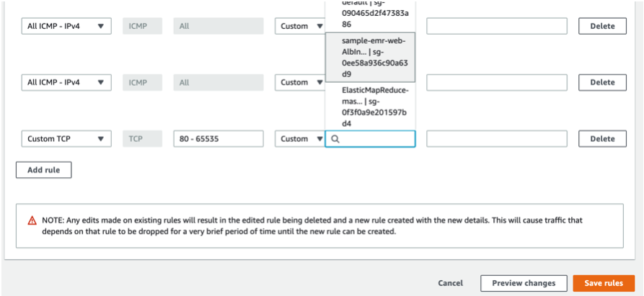Delete the first All ICMP - IPv4 rule

coord(602,26)
